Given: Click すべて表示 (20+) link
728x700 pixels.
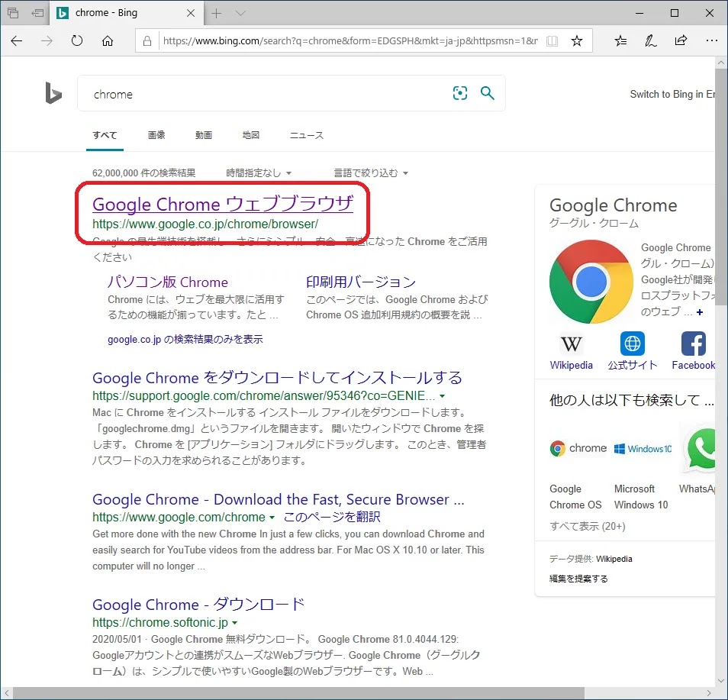Looking at the screenshot, I should click(588, 526).
